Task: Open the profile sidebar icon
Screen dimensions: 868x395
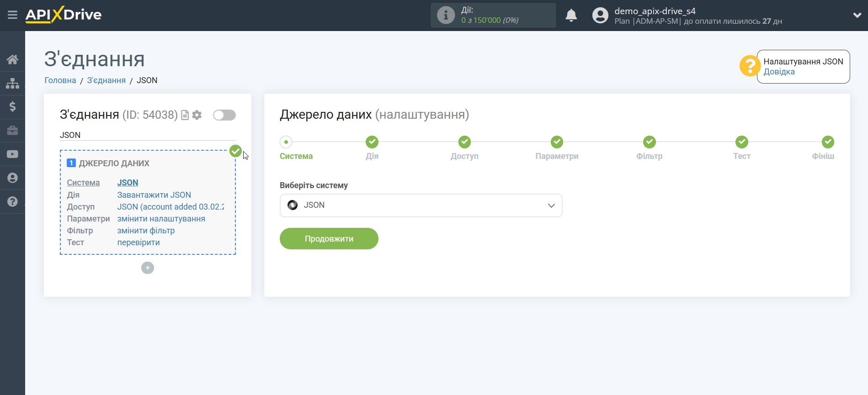Action: click(x=12, y=178)
